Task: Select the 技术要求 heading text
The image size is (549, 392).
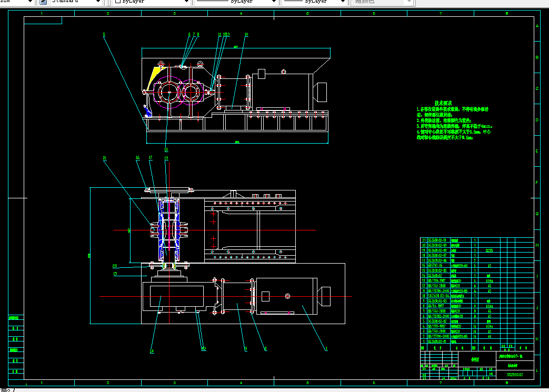Action: click(443, 103)
